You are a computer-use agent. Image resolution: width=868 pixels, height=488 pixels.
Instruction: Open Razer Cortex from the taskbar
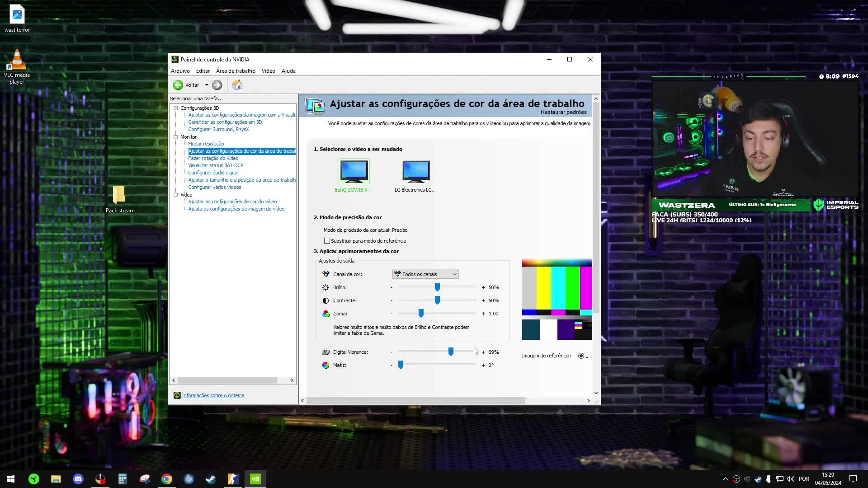(34, 479)
